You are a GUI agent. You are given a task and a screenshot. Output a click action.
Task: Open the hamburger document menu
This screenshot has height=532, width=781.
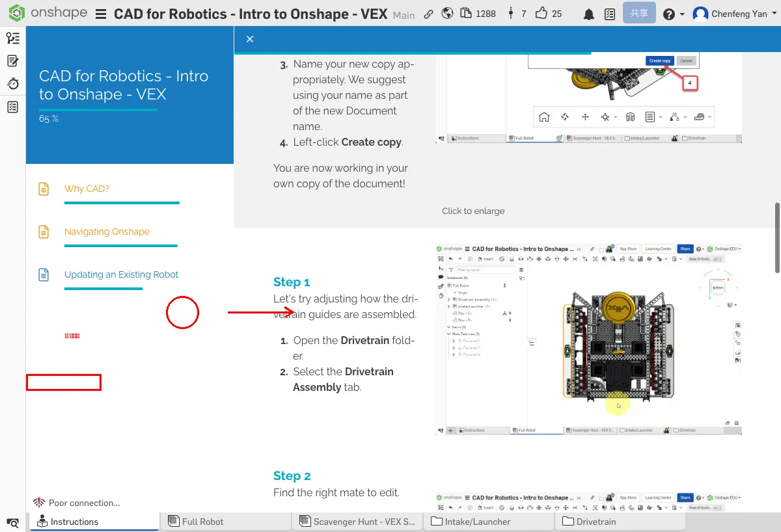(x=101, y=14)
